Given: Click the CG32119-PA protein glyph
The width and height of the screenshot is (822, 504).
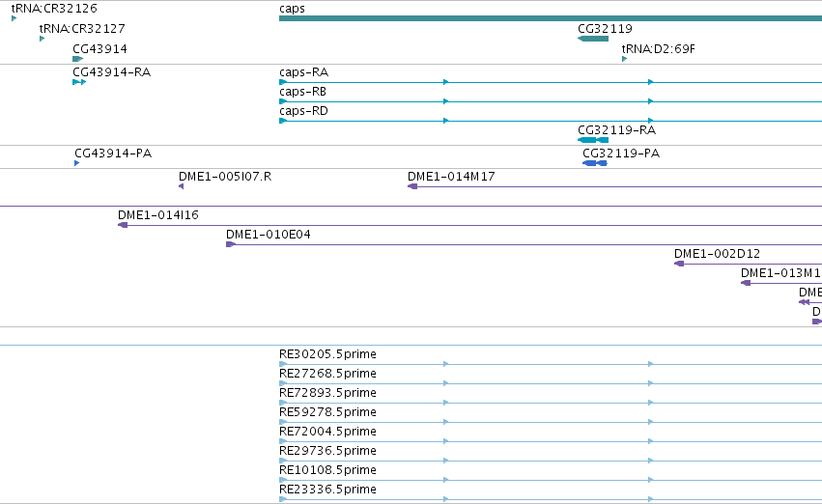Looking at the screenshot, I should pyautogui.click(x=594, y=163).
